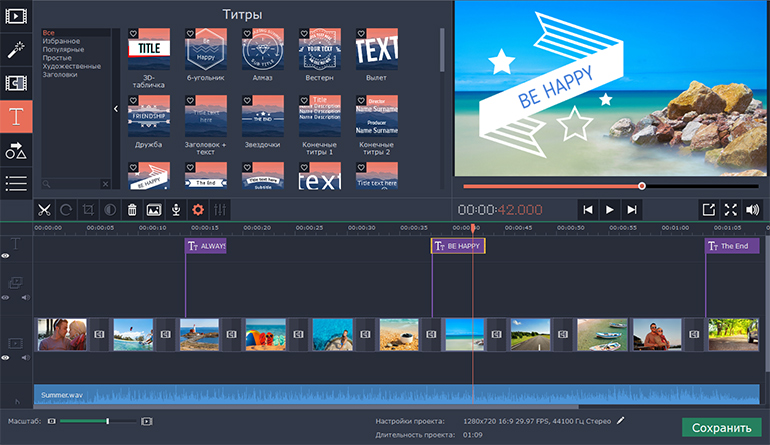
Task: Collapse the title categories panel arrow
Action: pyautogui.click(x=115, y=108)
